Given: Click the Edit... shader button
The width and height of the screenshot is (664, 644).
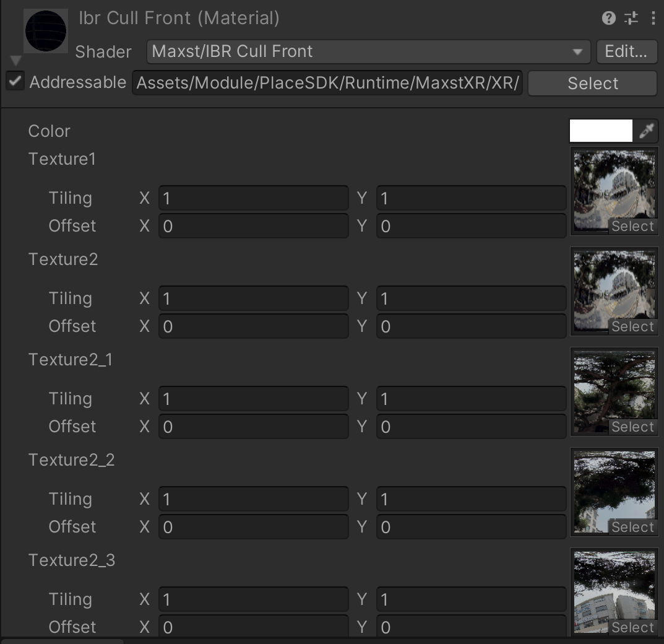Looking at the screenshot, I should (x=626, y=51).
